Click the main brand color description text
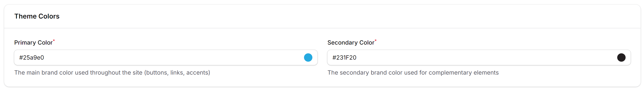Screen dimensions: 644x90 pos(112,72)
